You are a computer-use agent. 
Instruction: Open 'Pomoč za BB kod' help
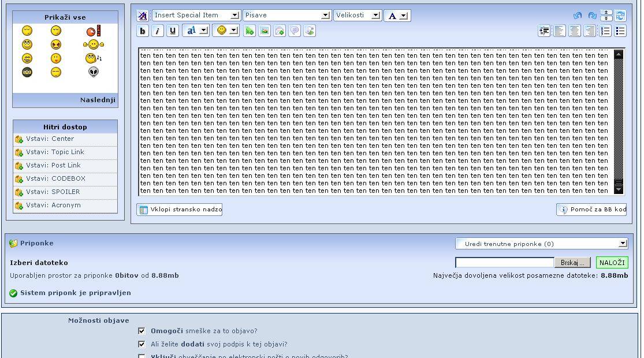(x=592, y=210)
